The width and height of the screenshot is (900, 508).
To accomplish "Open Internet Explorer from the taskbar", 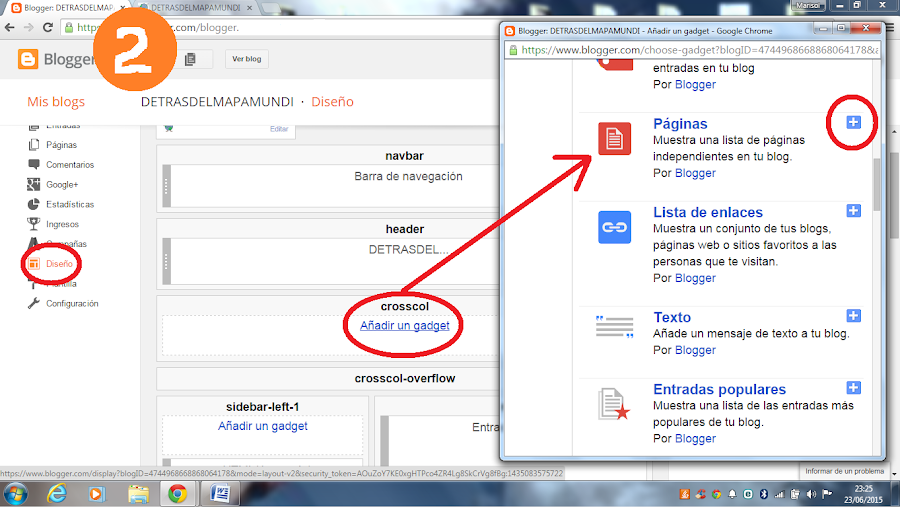I will click(57, 494).
